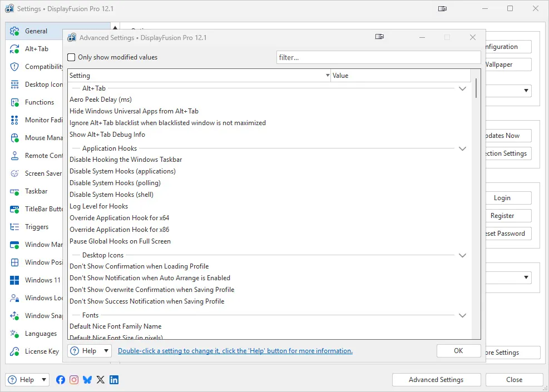Open the X social icon
549x392 pixels.
[101, 380]
